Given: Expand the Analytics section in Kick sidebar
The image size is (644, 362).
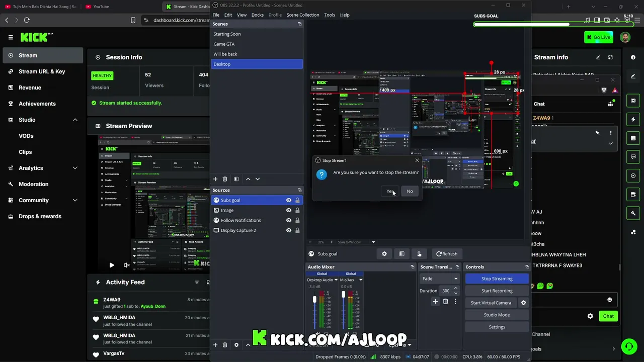Looking at the screenshot, I should coord(75,168).
